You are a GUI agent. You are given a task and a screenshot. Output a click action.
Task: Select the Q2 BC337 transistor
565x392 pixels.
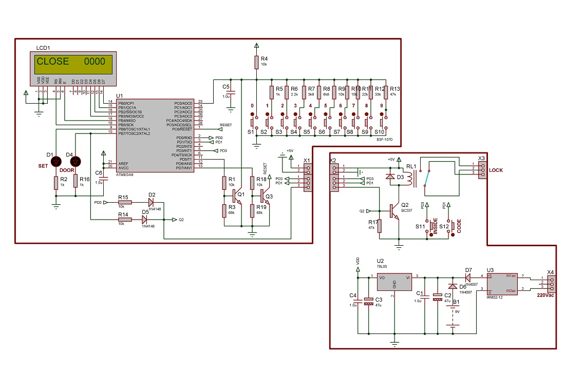coord(395,211)
